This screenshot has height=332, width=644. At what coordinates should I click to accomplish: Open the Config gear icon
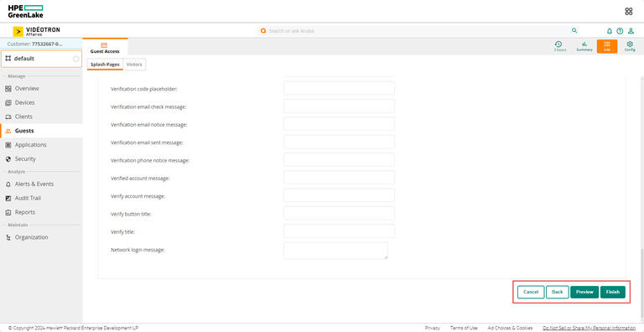(630, 46)
